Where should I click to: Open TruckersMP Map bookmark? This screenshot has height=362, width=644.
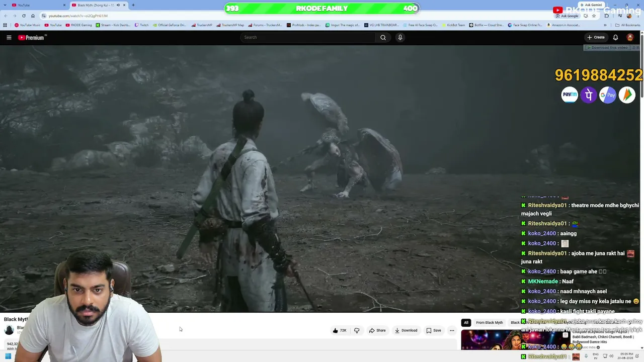[230, 25]
